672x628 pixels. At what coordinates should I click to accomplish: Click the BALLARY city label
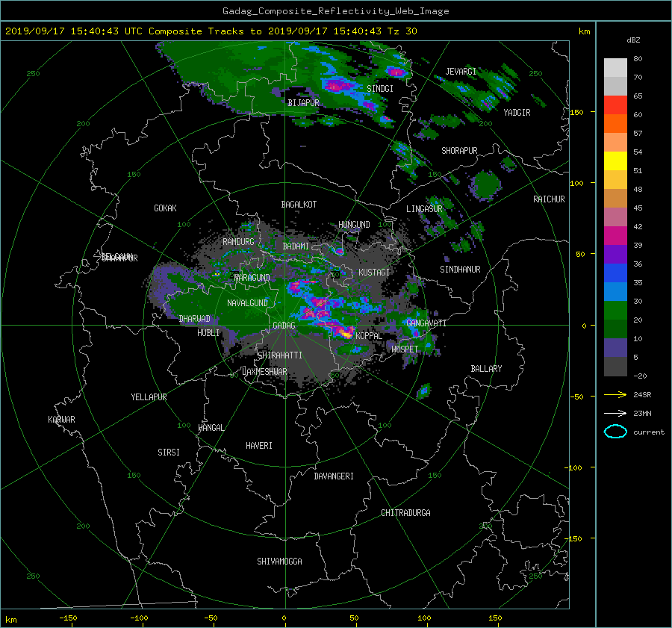[x=486, y=369]
